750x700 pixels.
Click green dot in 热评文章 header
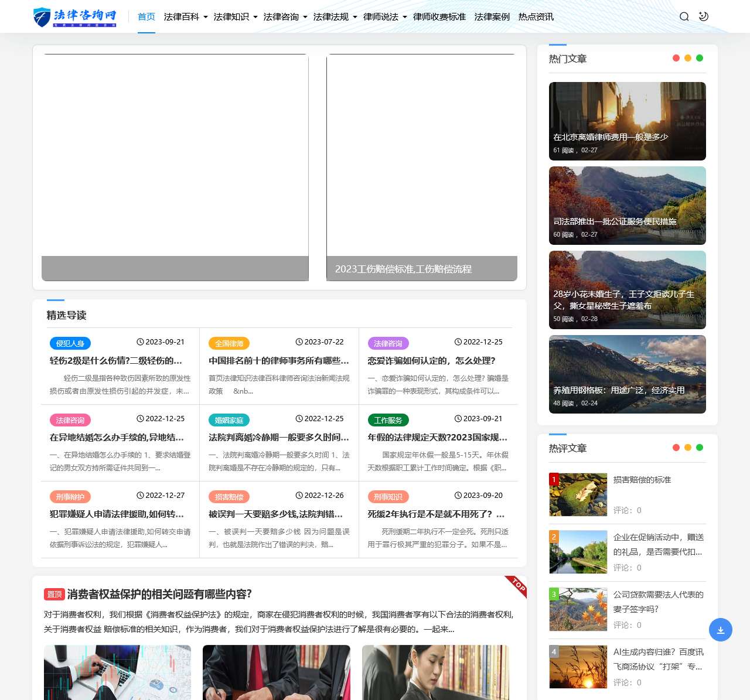tap(700, 448)
